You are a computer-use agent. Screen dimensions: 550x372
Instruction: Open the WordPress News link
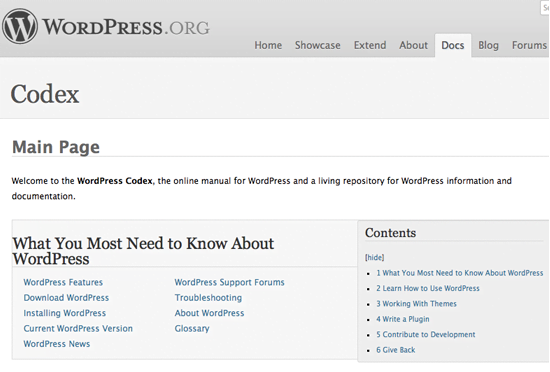pyautogui.click(x=57, y=344)
